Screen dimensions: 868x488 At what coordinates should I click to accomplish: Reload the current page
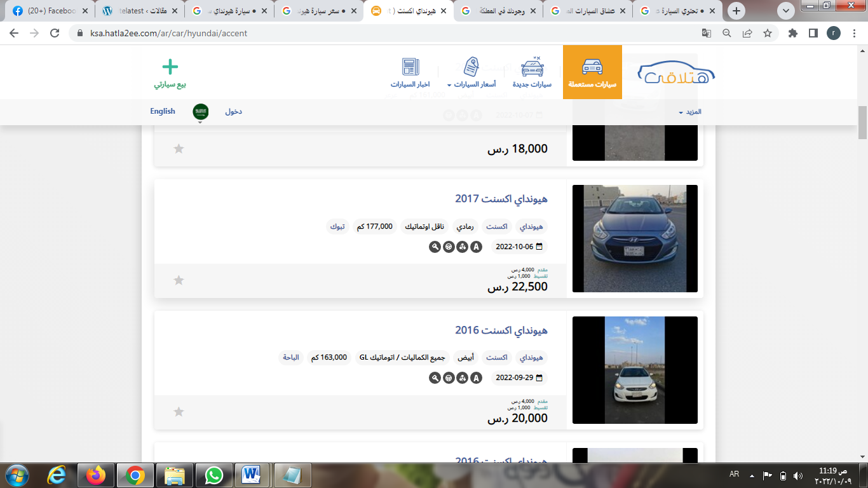click(x=55, y=33)
